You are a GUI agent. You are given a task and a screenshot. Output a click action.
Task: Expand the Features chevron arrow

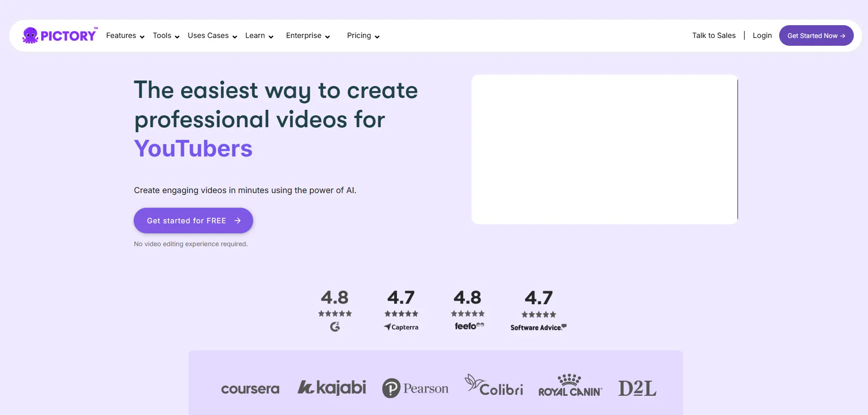point(142,37)
